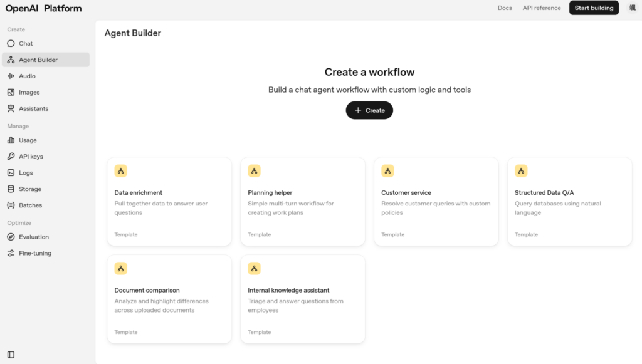This screenshot has width=642, height=364.
Task: Click the Start building button
Action: [594, 8]
